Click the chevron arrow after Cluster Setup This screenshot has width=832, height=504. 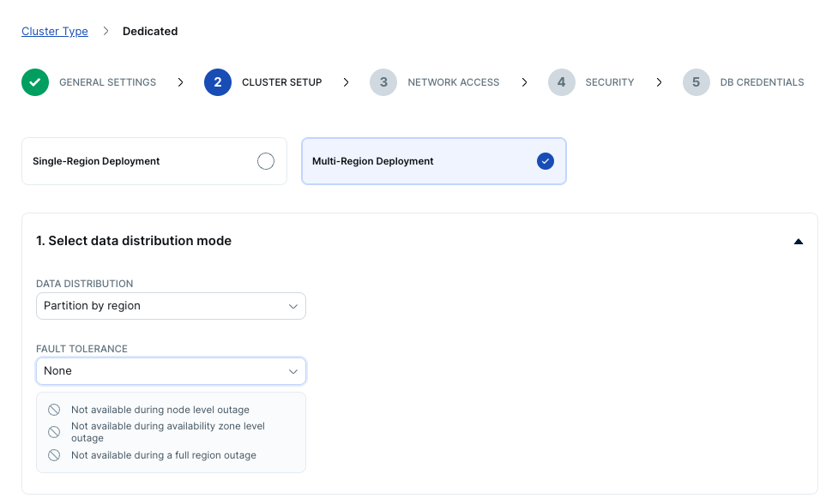pos(346,82)
